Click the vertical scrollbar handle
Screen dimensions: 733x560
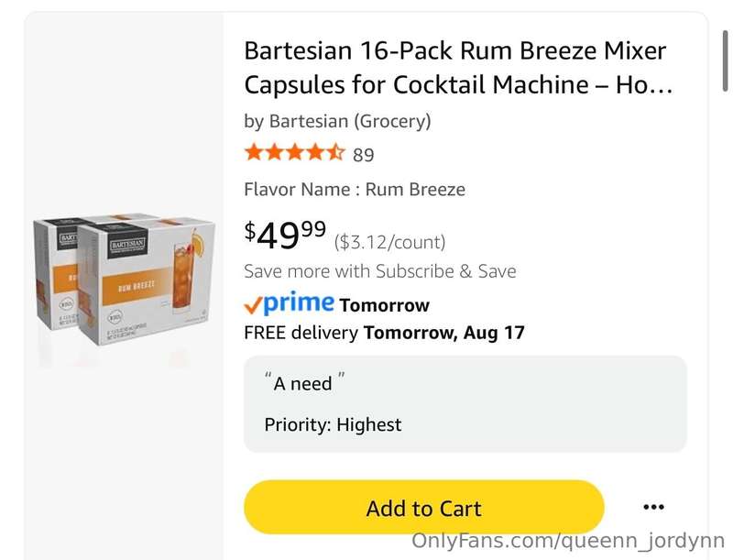pyautogui.click(x=725, y=60)
